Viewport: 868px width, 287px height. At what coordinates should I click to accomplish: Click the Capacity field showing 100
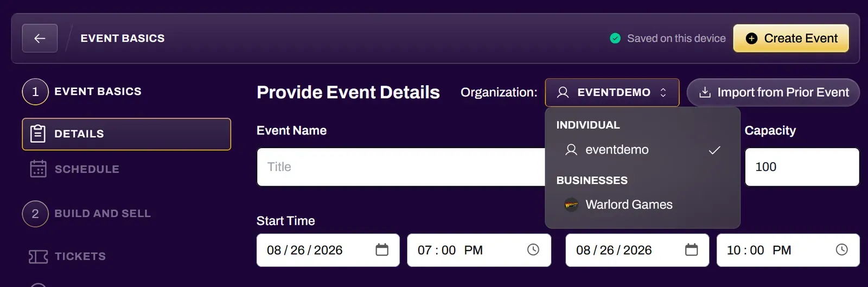(802, 167)
